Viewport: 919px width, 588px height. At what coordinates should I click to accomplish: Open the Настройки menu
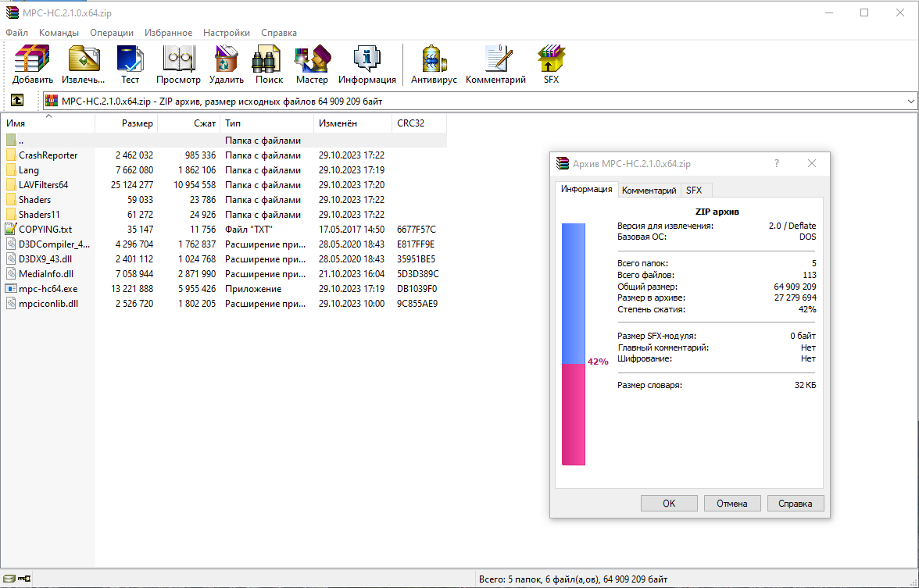pos(227,33)
